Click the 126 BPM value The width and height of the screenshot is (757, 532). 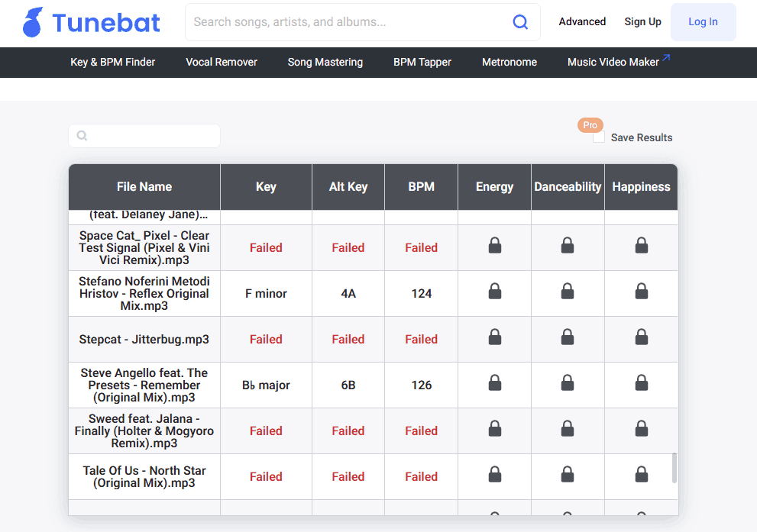click(421, 385)
